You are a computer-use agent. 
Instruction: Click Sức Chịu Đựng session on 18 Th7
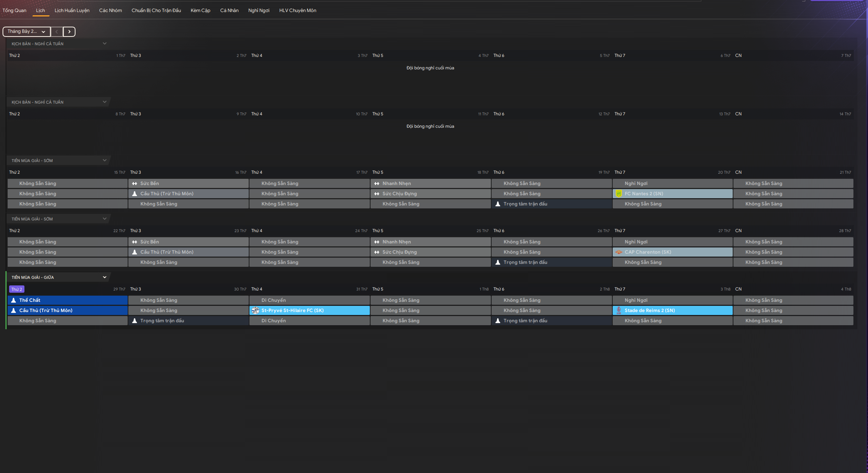click(431, 194)
